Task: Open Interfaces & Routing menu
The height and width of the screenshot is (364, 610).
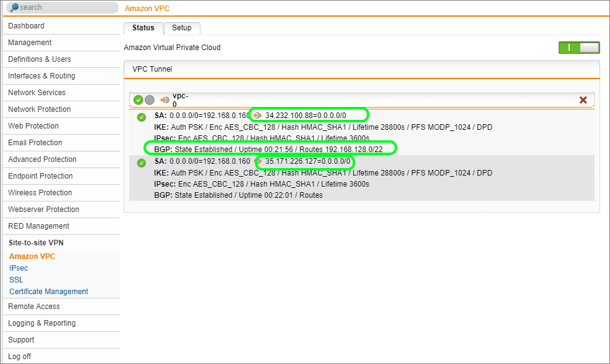Action: pos(61,76)
